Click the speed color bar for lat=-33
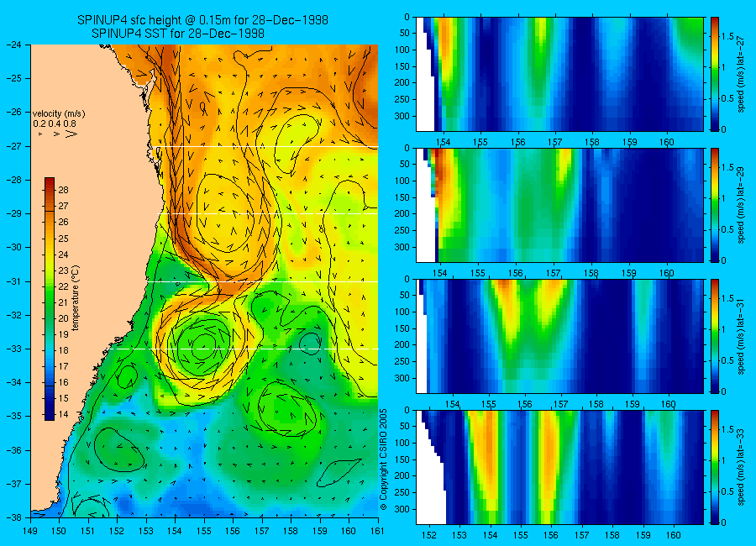 coord(714,467)
